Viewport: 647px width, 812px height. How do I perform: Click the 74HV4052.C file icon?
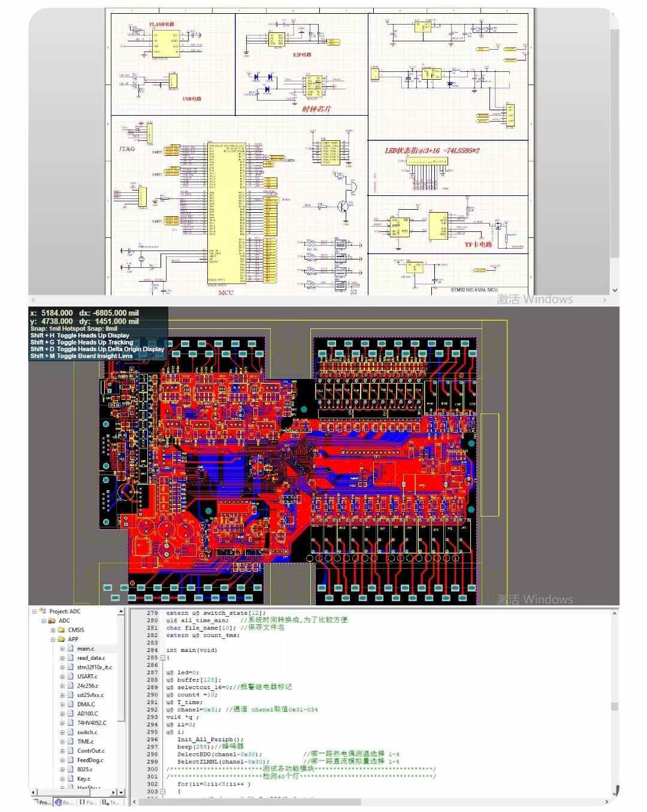pyautogui.click(x=71, y=723)
